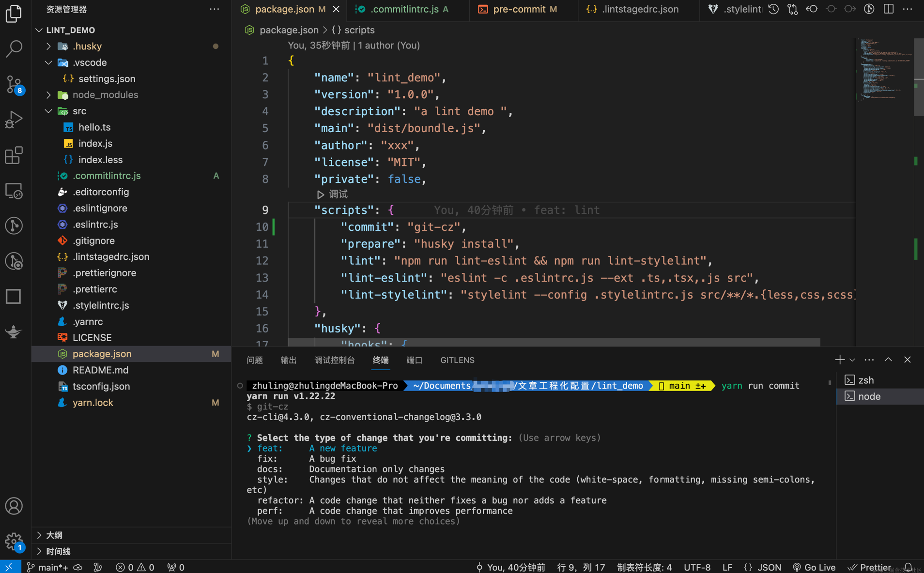The image size is (924, 573).
Task: Click the remote window icon in status bar
Action: 10,567
